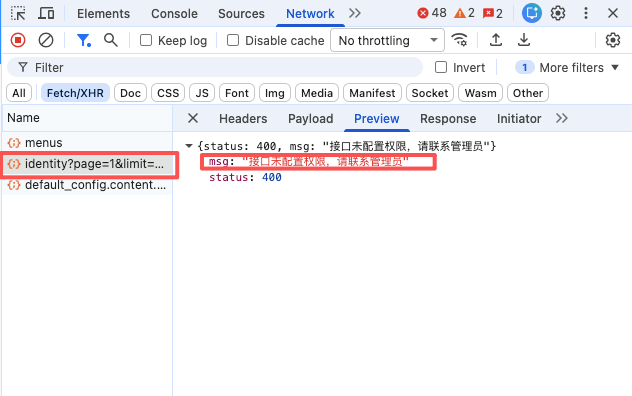Toggle the filter funnel icon
This screenshot has height=396, width=632.
[x=84, y=40]
